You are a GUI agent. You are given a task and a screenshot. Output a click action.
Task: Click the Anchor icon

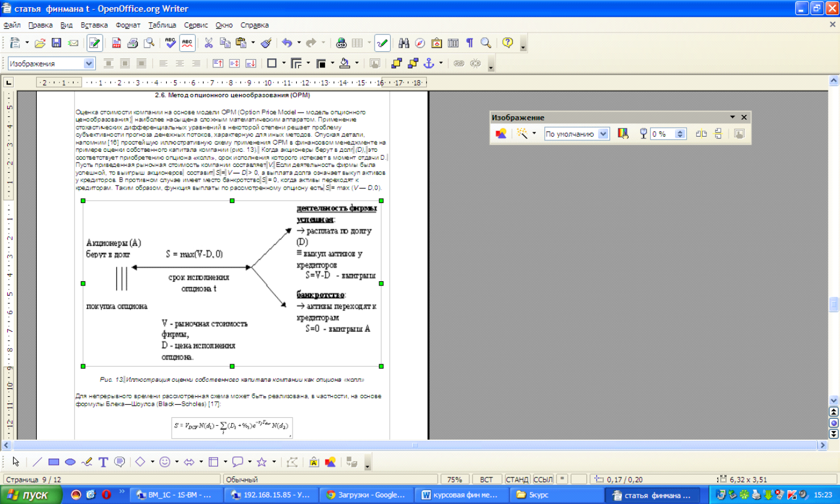pos(429,63)
